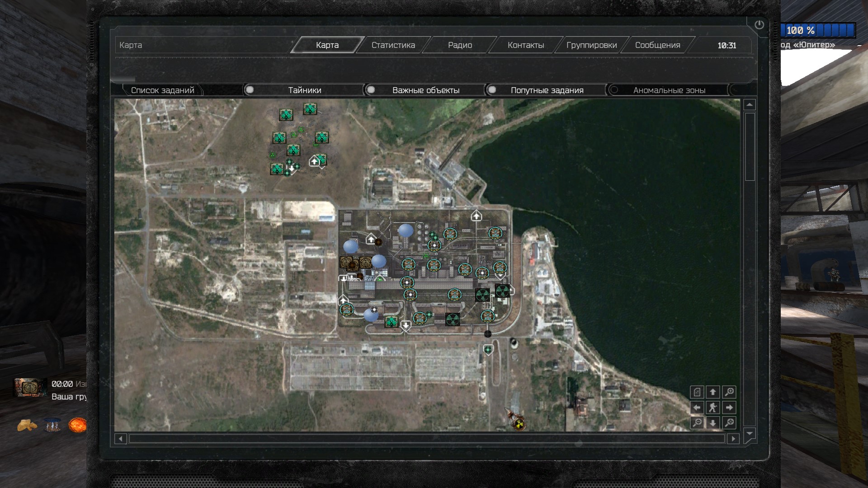Open the Контакты tab
868x488 pixels.
click(x=525, y=45)
